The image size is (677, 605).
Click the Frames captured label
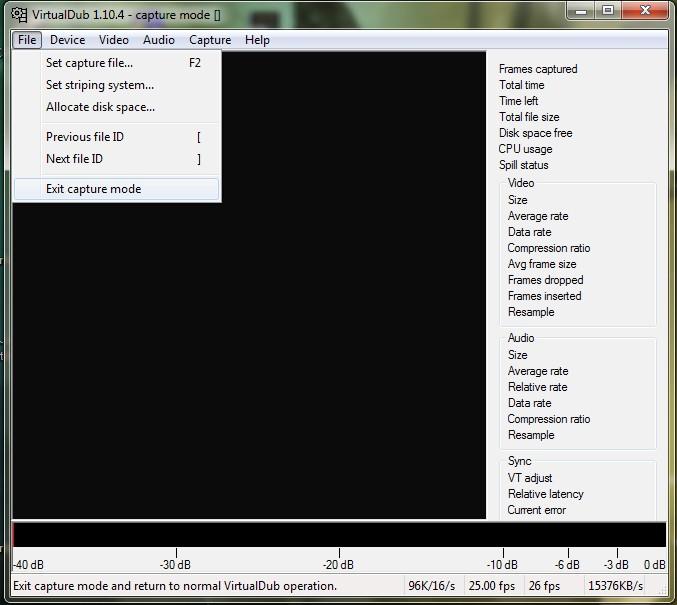point(538,69)
